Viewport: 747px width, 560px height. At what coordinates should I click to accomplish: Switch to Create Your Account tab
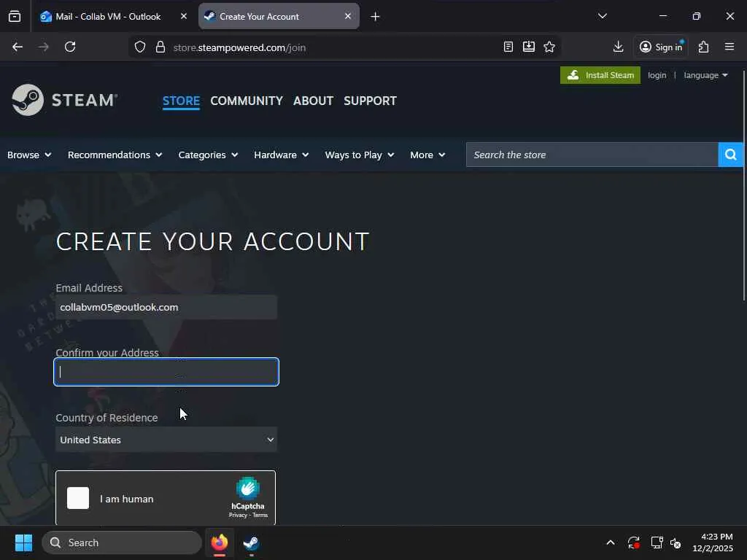tap(279, 17)
